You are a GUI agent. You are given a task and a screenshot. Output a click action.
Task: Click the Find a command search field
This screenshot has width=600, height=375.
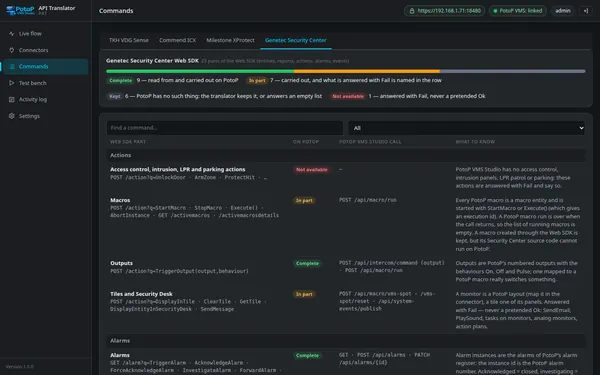225,128
